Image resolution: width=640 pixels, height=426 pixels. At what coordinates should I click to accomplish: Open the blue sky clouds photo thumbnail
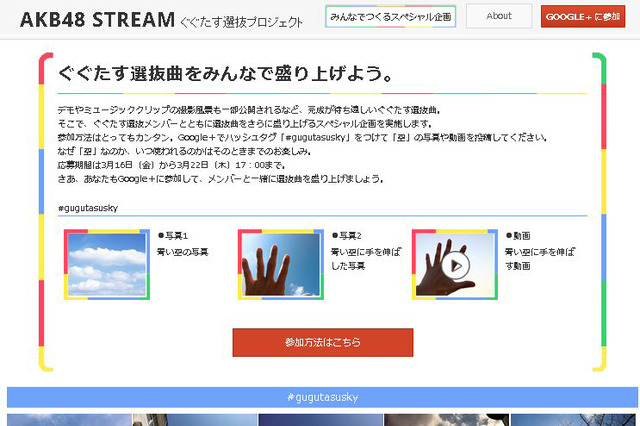click(x=107, y=264)
